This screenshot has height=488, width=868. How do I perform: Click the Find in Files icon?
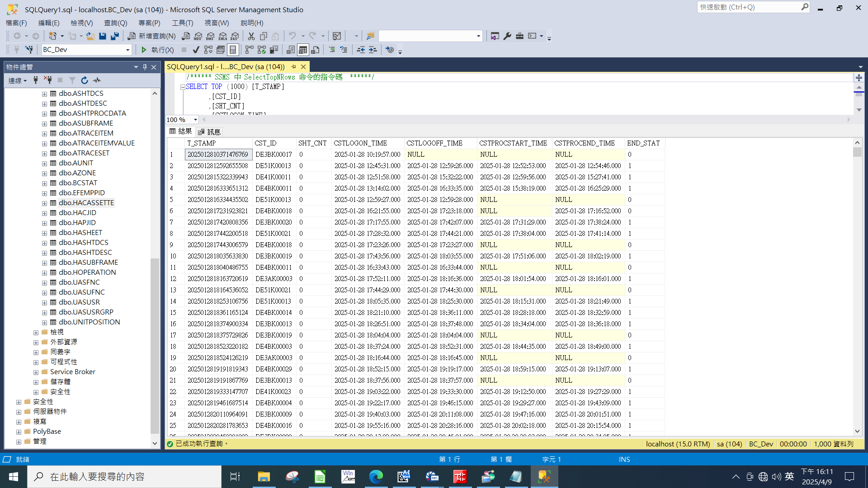point(370,36)
